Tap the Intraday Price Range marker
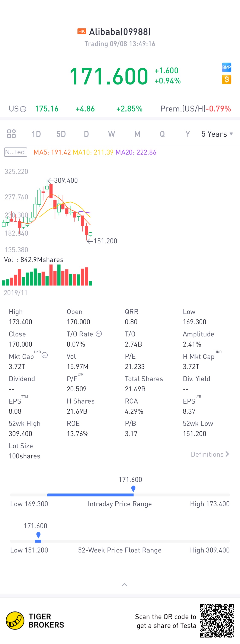Viewport: 240px width, 644px height. pyautogui.click(x=133, y=488)
